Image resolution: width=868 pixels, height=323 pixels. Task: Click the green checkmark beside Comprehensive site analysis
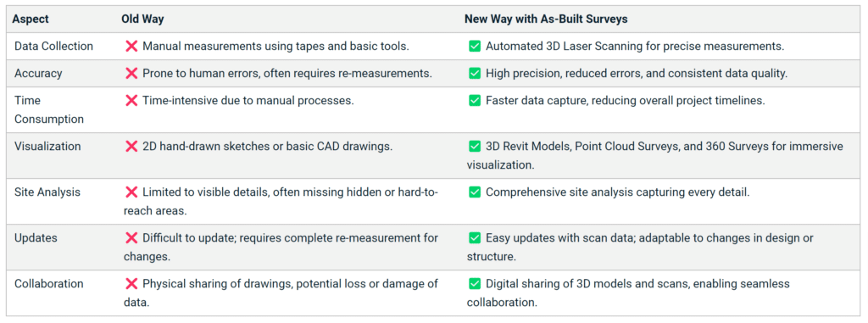475,192
